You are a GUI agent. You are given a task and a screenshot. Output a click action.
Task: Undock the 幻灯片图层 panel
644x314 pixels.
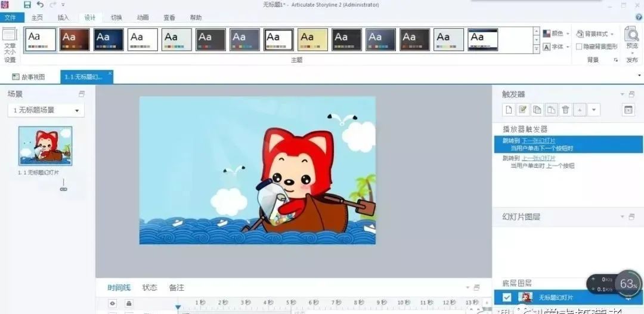click(631, 217)
